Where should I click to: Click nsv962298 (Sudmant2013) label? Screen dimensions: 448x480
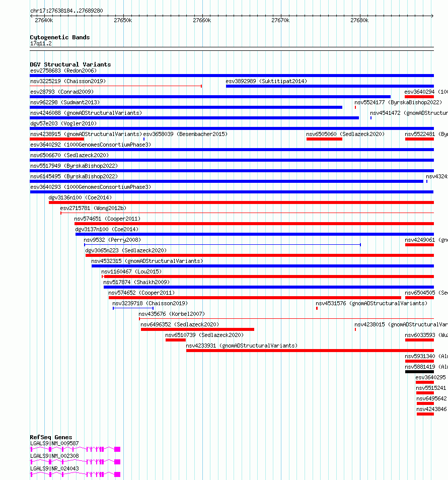click(65, 102)
